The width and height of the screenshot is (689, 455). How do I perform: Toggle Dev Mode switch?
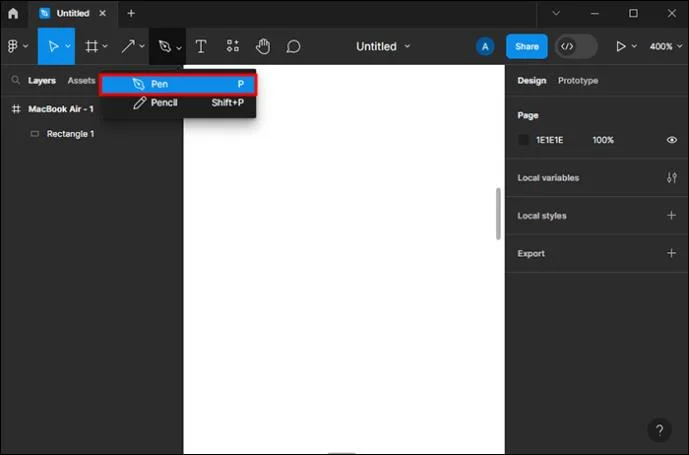(x=576, y=46)
